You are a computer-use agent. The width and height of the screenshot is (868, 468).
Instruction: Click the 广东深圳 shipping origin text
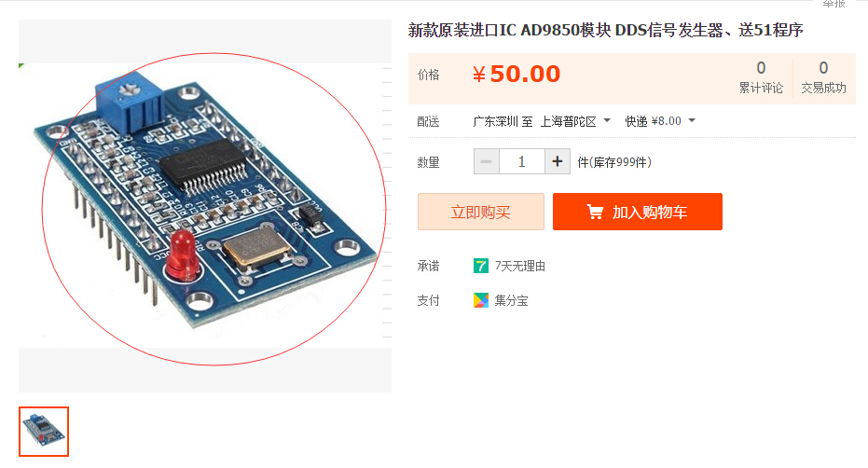(x=495, y=121)
